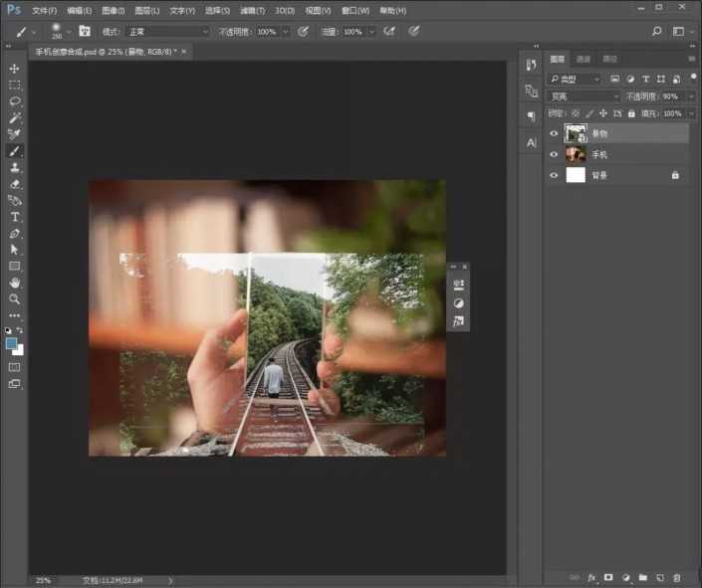This screenshot has width=702, height=588.
Task: Switch to the 通道 panel tab
Action: 584,60
